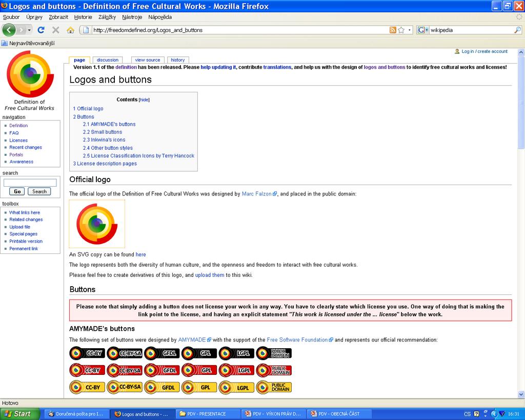This screenshot has width=525, height=420.
Task: Open search engine selector dropdown
Action: [x=423, y=30]
